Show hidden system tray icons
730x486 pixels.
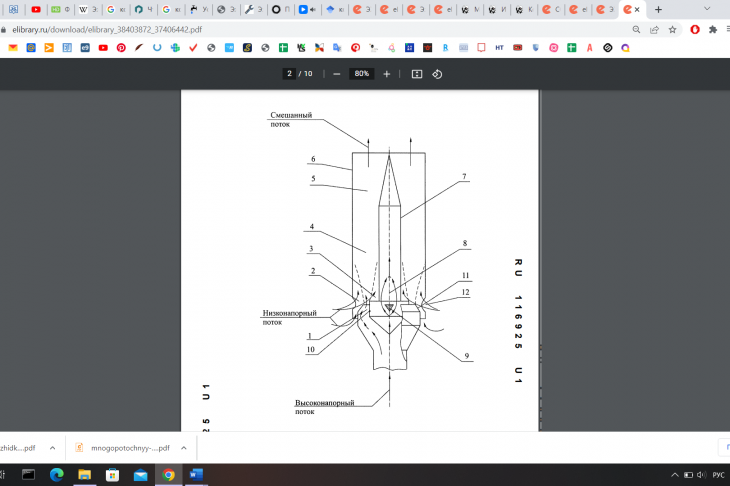coord(675,475)
